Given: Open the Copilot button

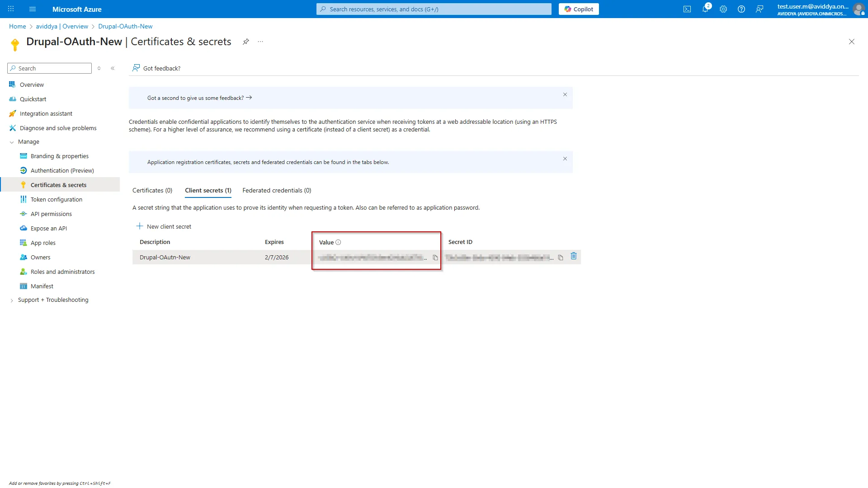Looking at the screenshot, I should coord(579,9).
